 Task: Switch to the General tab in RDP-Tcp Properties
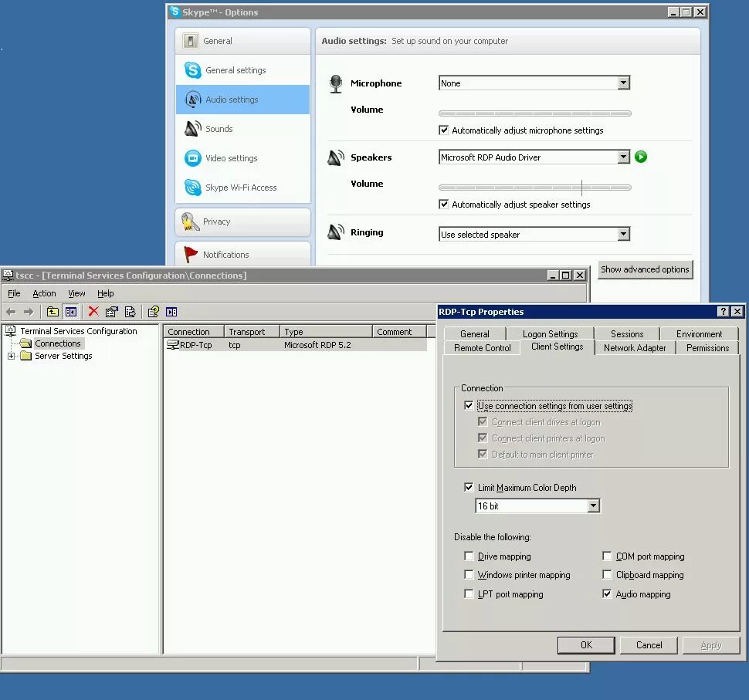pyautogui.click(x=474, y=333)
